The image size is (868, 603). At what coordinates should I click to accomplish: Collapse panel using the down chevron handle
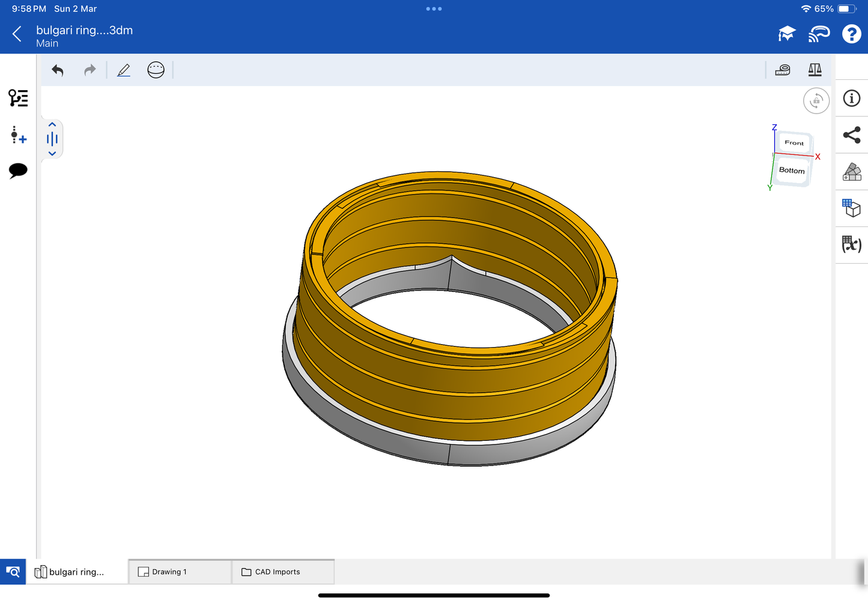pos(52,154)
